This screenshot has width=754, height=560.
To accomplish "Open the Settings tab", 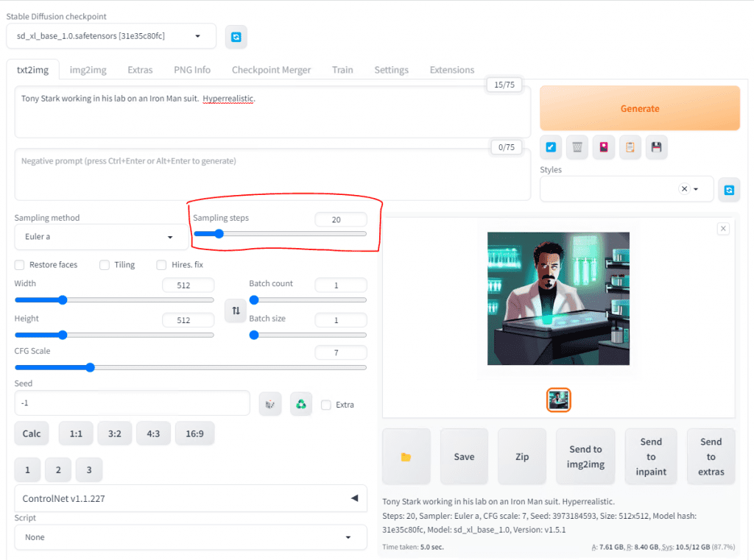I will tap(392, 70).
